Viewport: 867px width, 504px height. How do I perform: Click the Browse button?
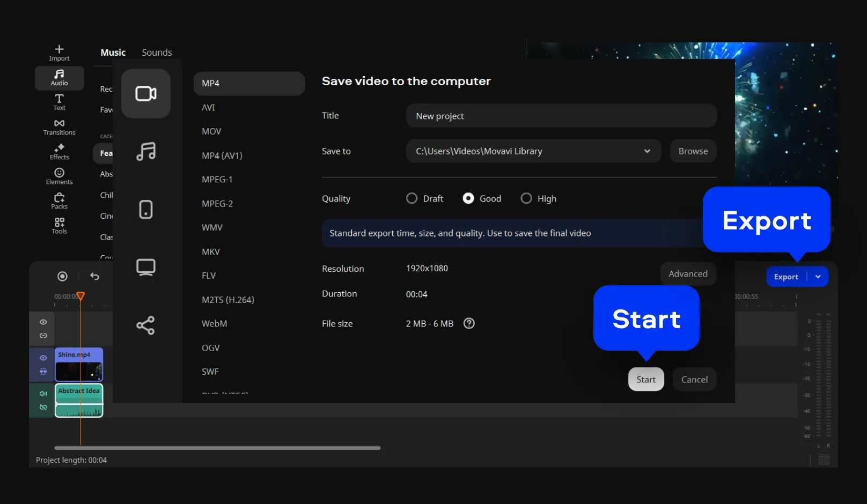pos(693,151)
